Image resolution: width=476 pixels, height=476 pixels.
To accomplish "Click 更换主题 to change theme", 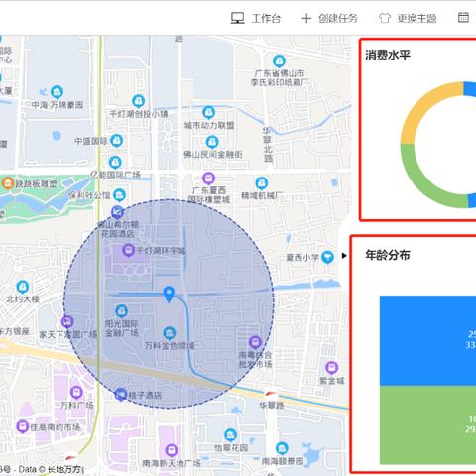I will tap(408, 18).
